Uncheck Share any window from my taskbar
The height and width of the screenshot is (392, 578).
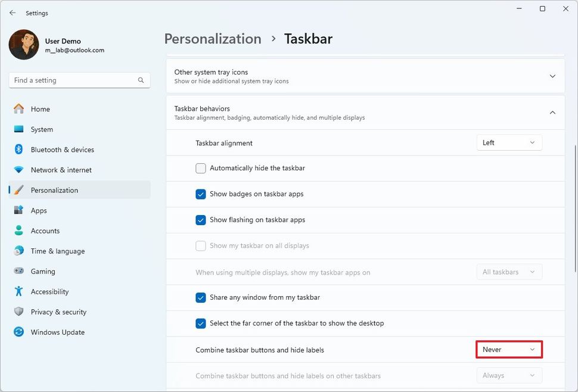[201, 297]
